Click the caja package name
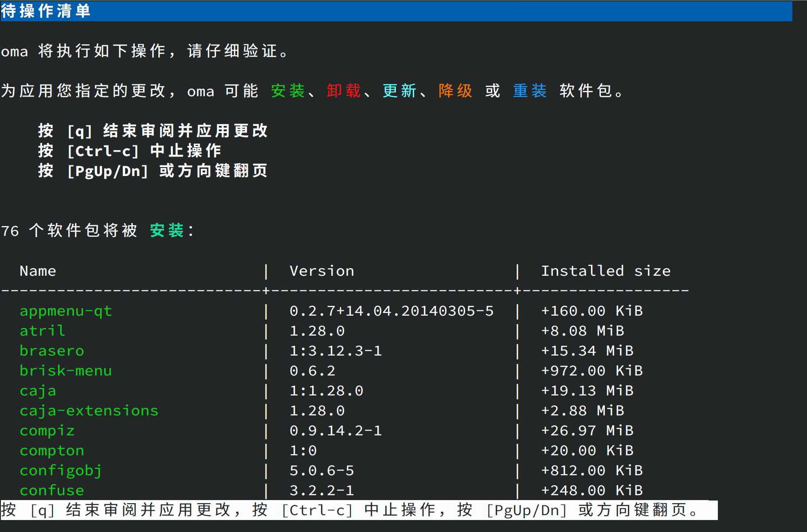Screen dimensions: 807x532 [x=38, y=391]
